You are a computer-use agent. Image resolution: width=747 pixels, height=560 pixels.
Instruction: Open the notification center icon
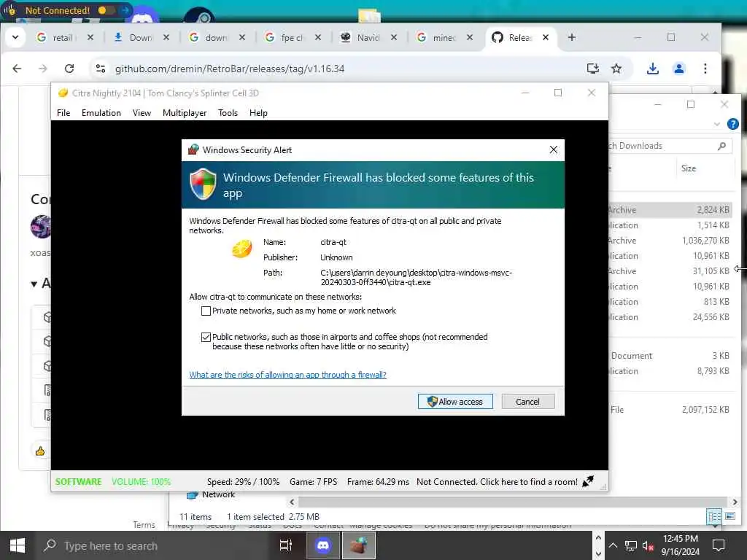(719, 545)
